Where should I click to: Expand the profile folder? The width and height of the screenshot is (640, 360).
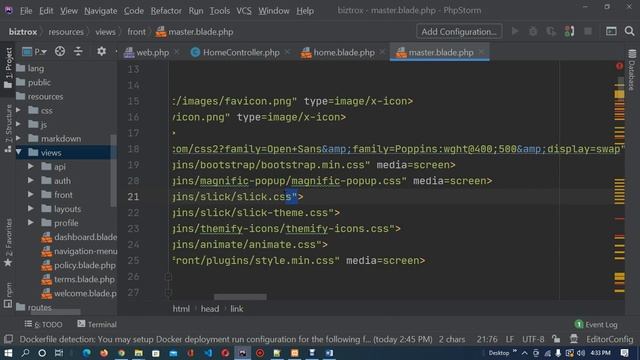(31, 223)
